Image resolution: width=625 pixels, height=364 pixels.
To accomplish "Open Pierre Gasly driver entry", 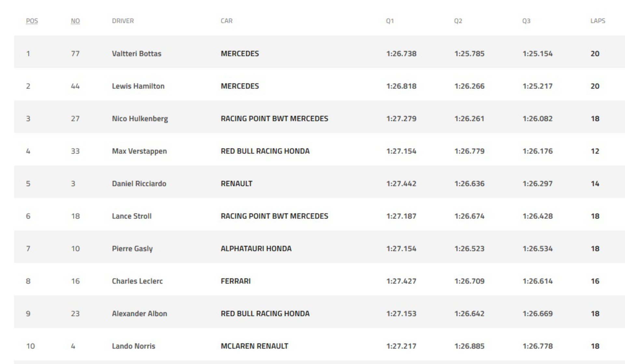I will [x=132, y=249].
